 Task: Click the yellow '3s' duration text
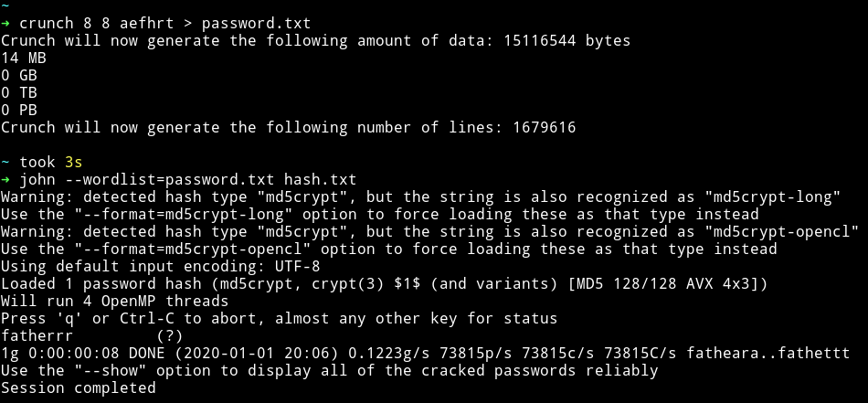74,162
